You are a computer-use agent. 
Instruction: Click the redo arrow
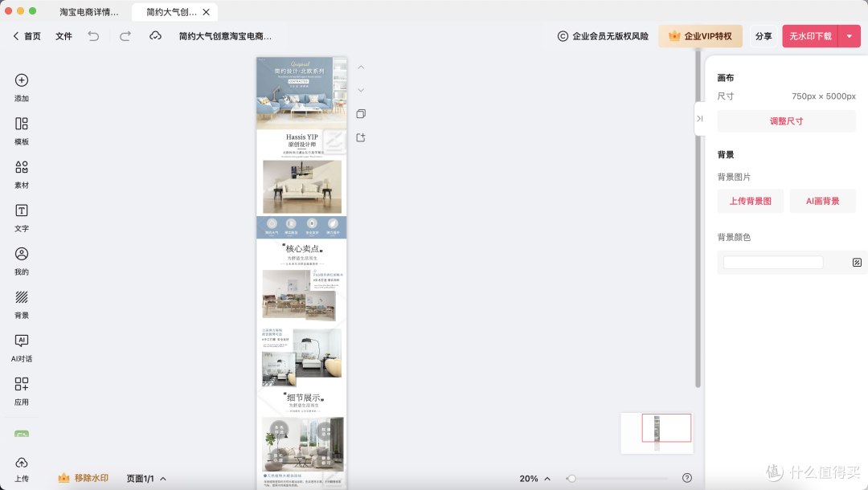click(x=125, y=36)
